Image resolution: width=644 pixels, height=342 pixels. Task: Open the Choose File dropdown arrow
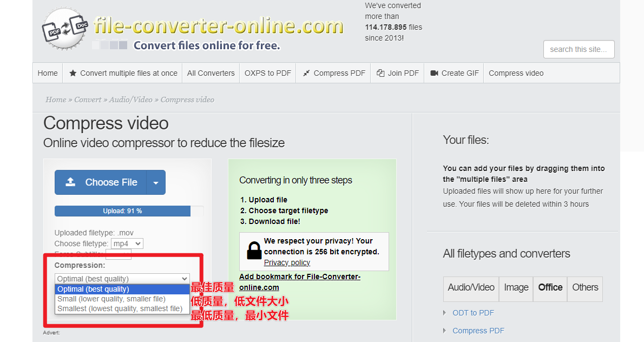tap(156, 182)
